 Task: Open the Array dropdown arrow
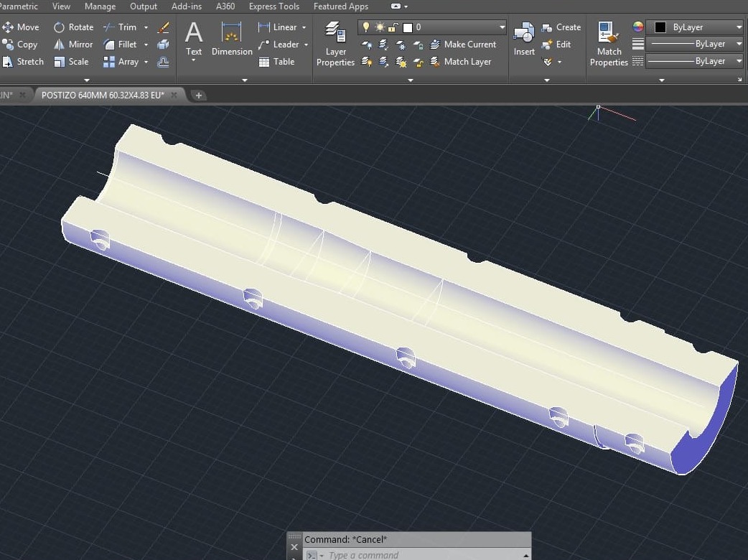[146, 62]
